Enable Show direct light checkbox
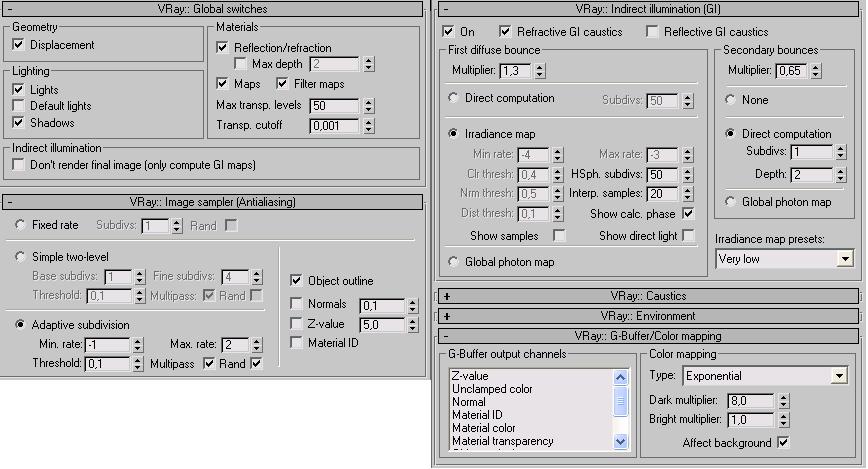The height and width of the screenshot is (469, 868). (688, 235)
